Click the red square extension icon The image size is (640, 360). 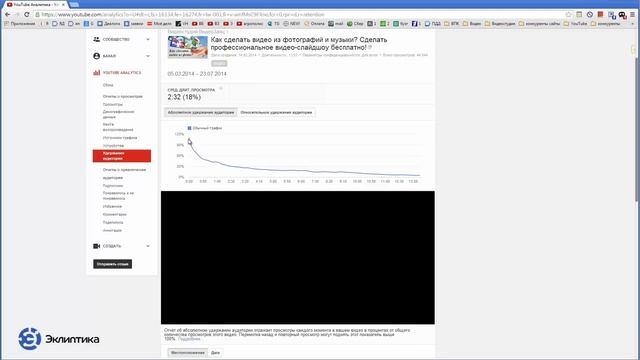pyautogui.click(x=600, y=14)
